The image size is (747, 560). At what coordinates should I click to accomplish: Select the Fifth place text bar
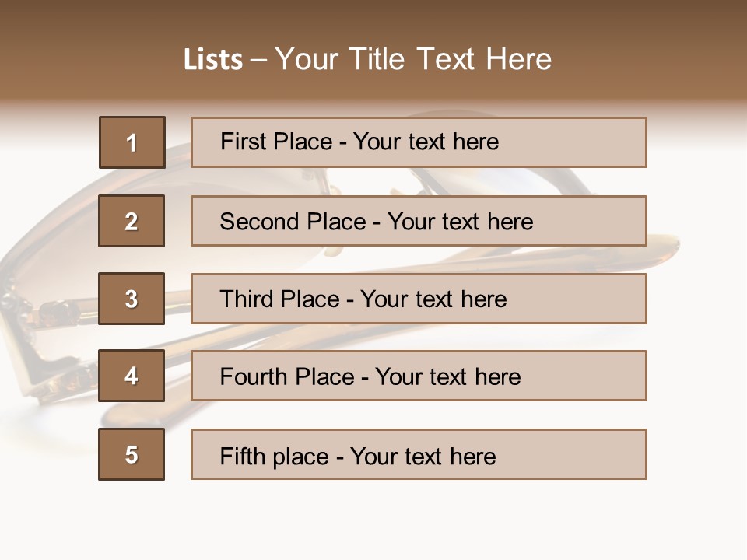pos(419,454)
